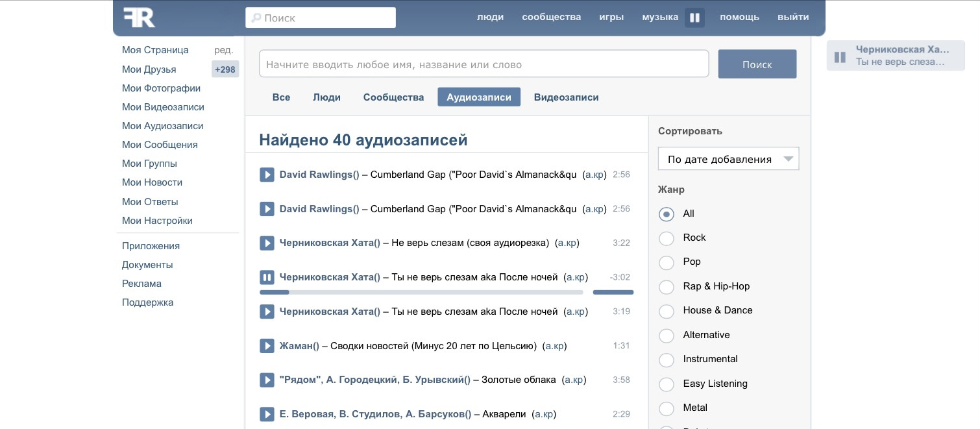980x429 pixels.
Task: Open the По дате добавления sort dropdown
Action: click(x=728, y=159)
